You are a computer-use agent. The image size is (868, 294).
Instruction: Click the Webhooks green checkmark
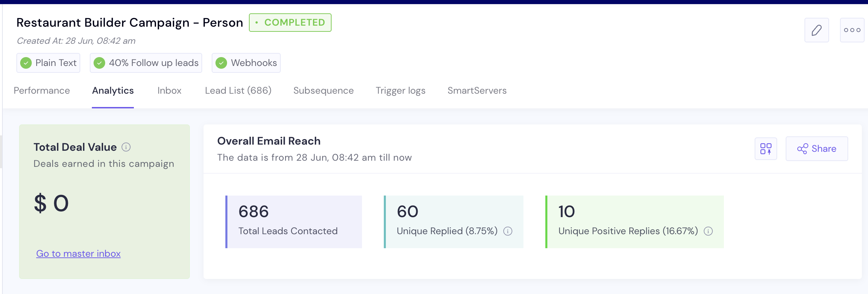pos(221,63)
